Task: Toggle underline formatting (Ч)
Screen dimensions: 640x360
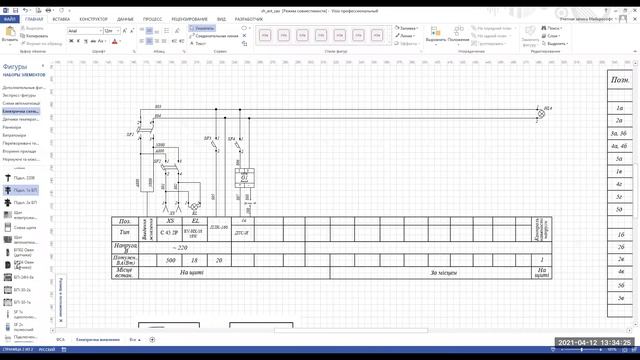Action: [86, 41]
